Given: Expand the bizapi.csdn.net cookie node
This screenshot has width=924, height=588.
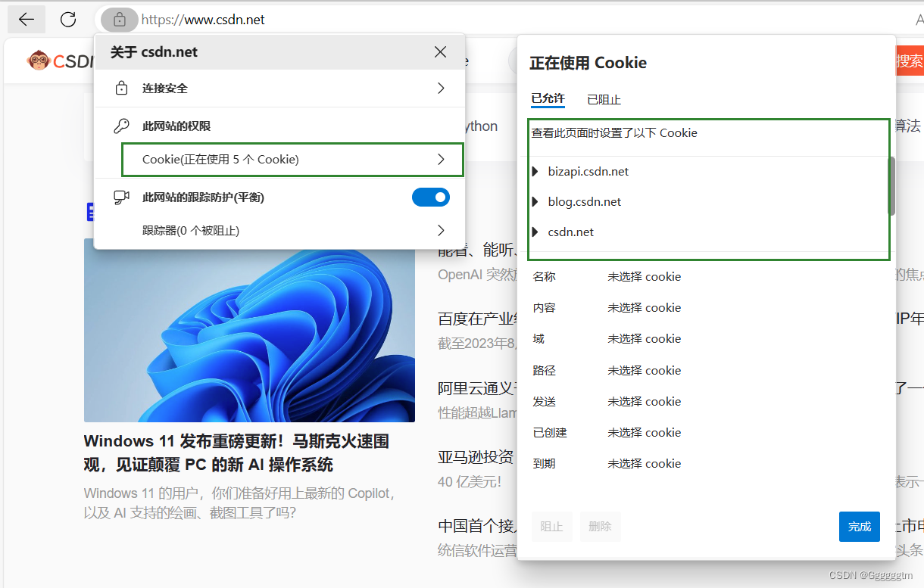Looking at the screenshot, I should pos(535,172).
